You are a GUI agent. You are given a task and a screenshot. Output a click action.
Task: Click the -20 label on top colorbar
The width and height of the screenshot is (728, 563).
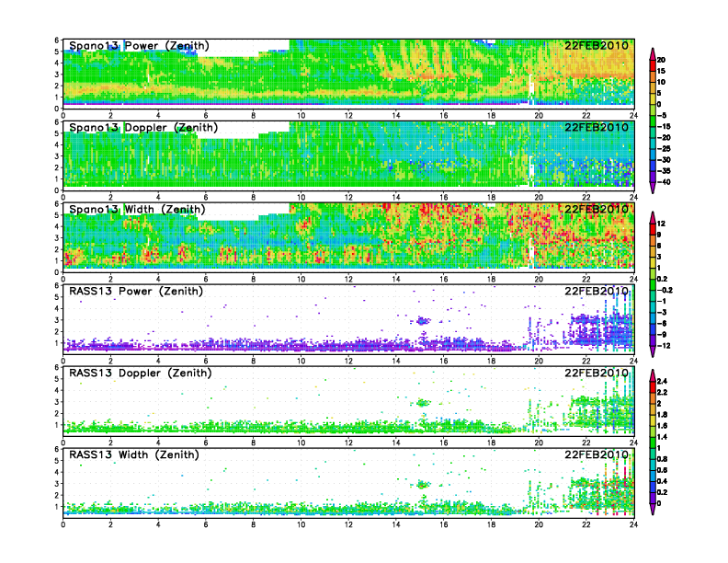pyautogui.click(x=664, y=137)
